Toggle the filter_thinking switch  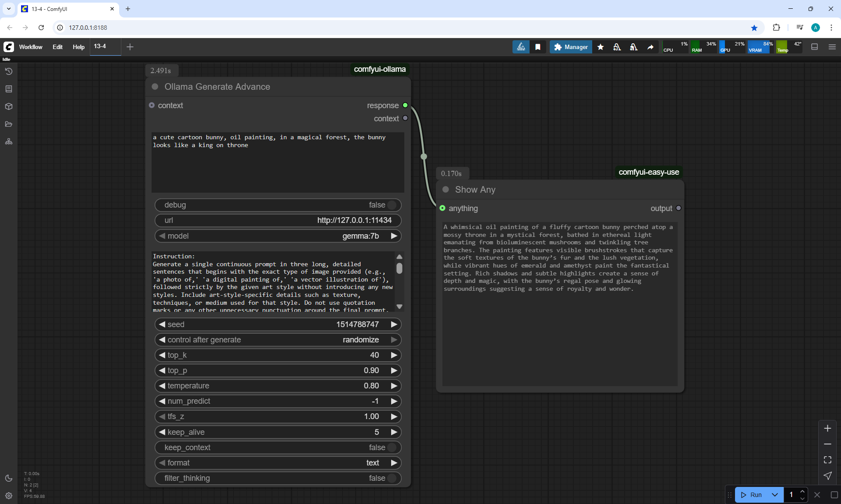[392, 478]
